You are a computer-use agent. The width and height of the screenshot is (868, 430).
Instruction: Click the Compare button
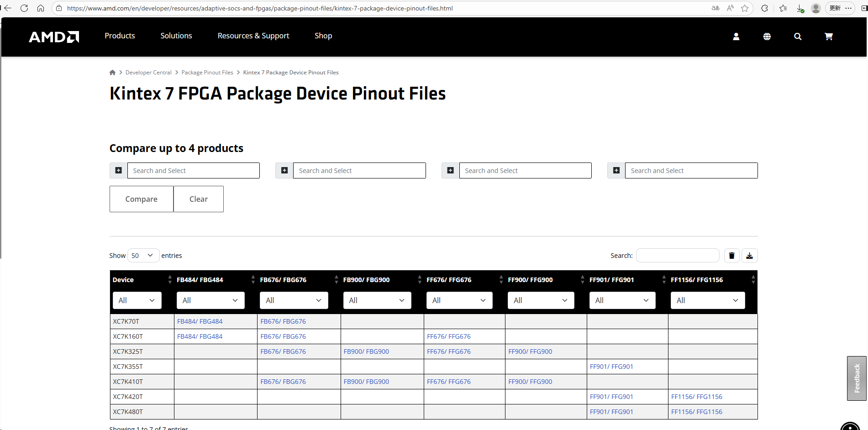(x=142, y=199)
